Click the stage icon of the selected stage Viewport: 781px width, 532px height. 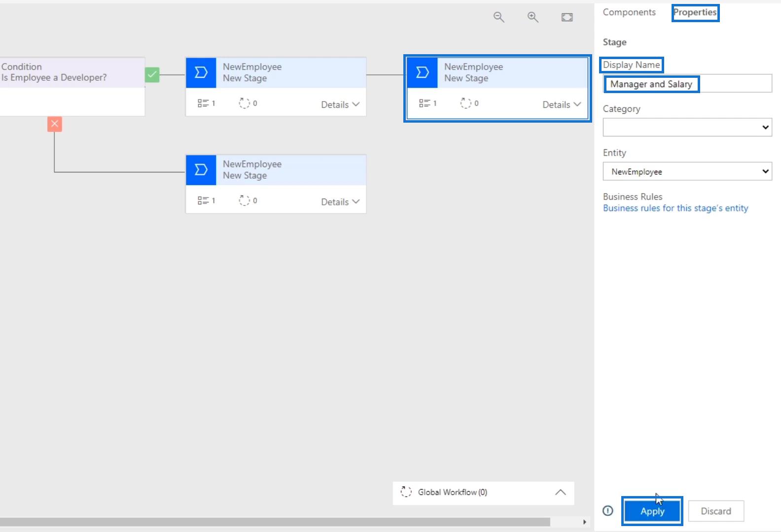[x=423, y=73]
